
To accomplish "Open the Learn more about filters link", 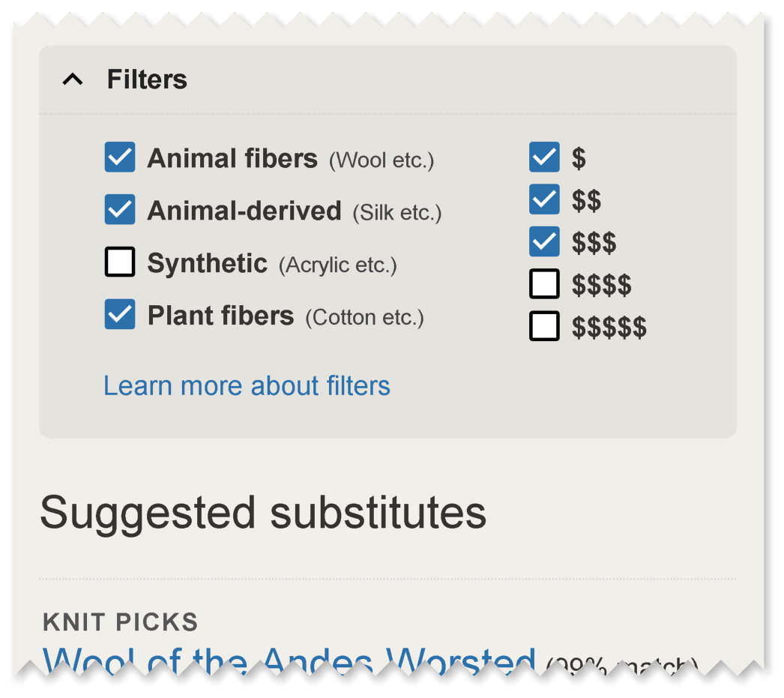I will [x=247, y=385].
